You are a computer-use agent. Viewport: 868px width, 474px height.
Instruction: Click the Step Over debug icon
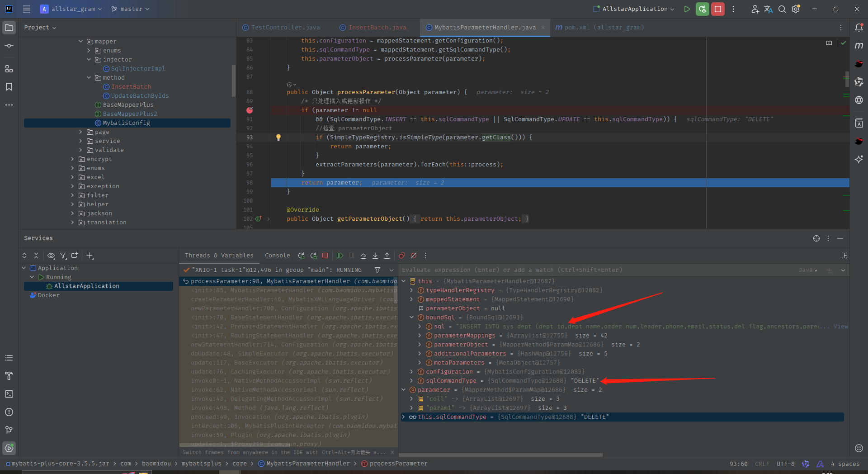click(x=363, y=256)
